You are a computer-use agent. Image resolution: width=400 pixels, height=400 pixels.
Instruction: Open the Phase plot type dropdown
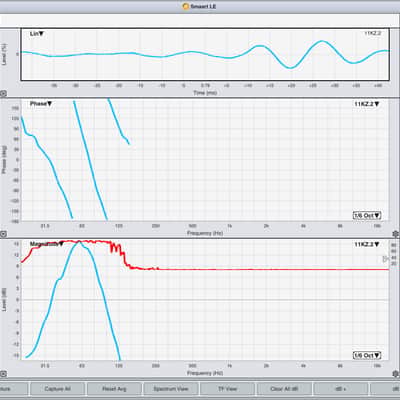(41, 104)
